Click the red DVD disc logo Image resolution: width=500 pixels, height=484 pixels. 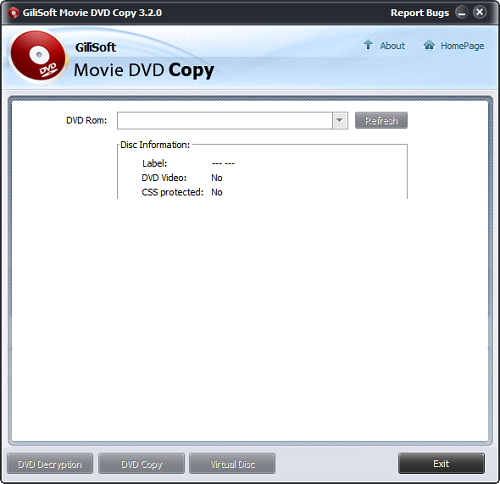point(38,56)
